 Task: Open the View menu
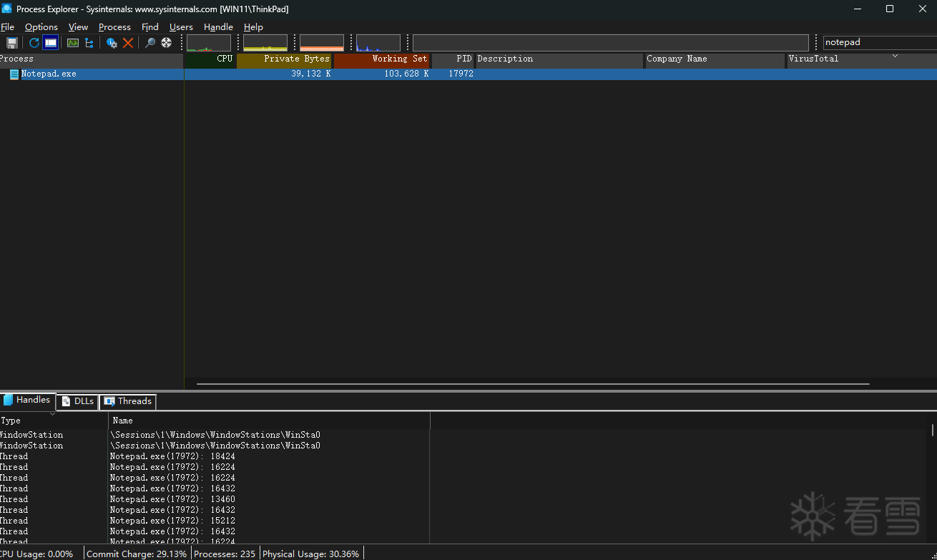79,27
